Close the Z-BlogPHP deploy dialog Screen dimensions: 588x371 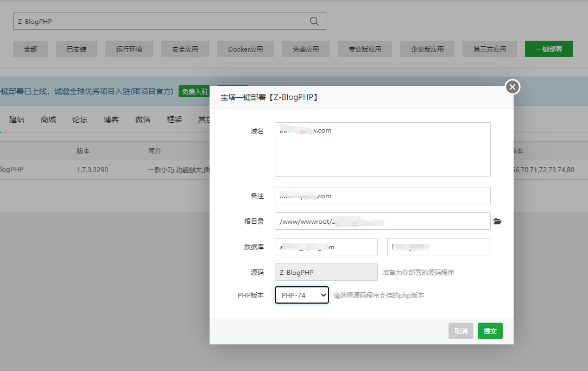(x=512, y=87)
